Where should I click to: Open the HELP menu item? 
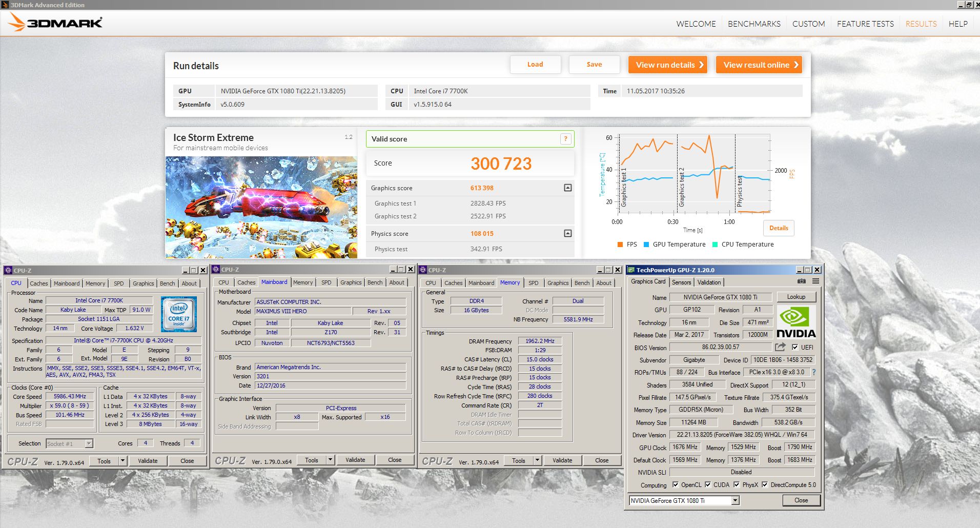click(958, 24)
